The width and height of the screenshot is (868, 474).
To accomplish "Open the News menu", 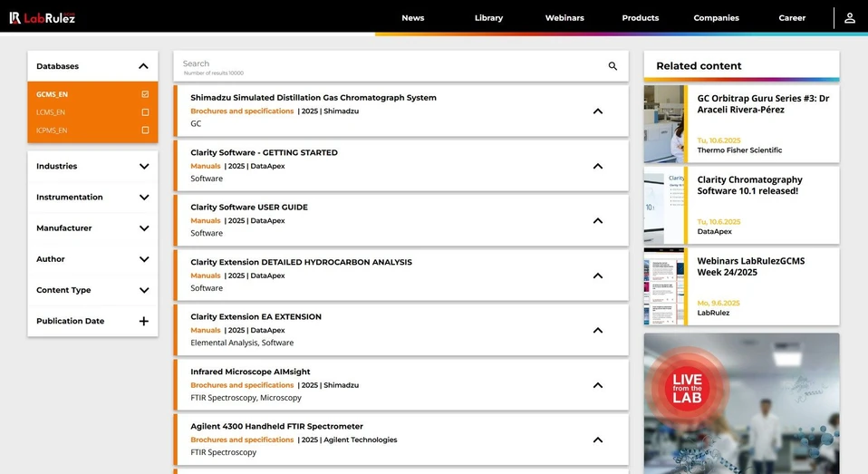I will coord(413,18).
